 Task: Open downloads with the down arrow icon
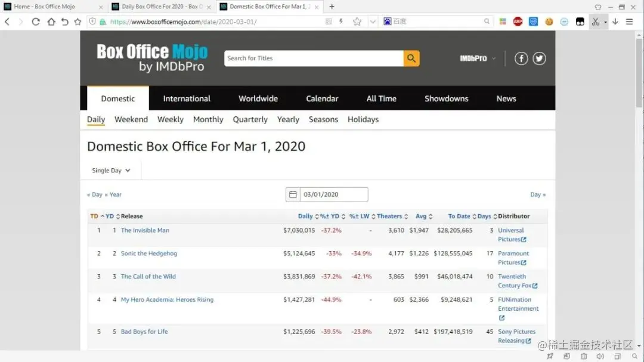click(615, 22)
